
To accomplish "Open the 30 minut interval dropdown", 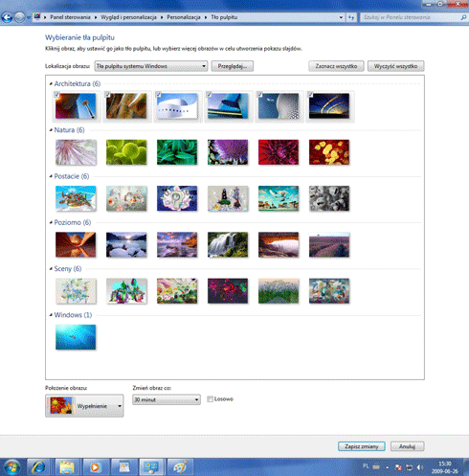I will (x=167, y=399).
